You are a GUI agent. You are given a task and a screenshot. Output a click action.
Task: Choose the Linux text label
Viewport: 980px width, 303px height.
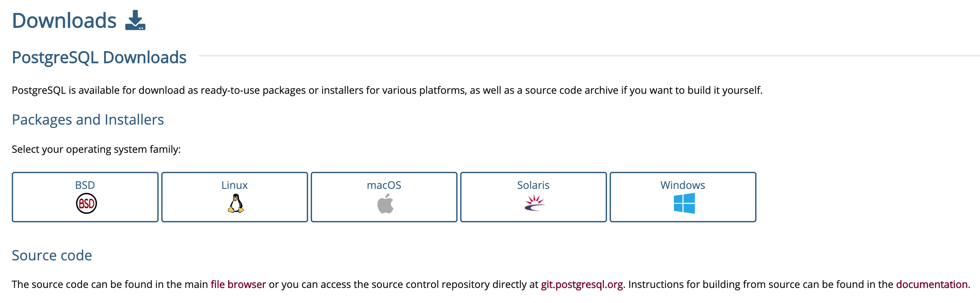tap(234, 185)
